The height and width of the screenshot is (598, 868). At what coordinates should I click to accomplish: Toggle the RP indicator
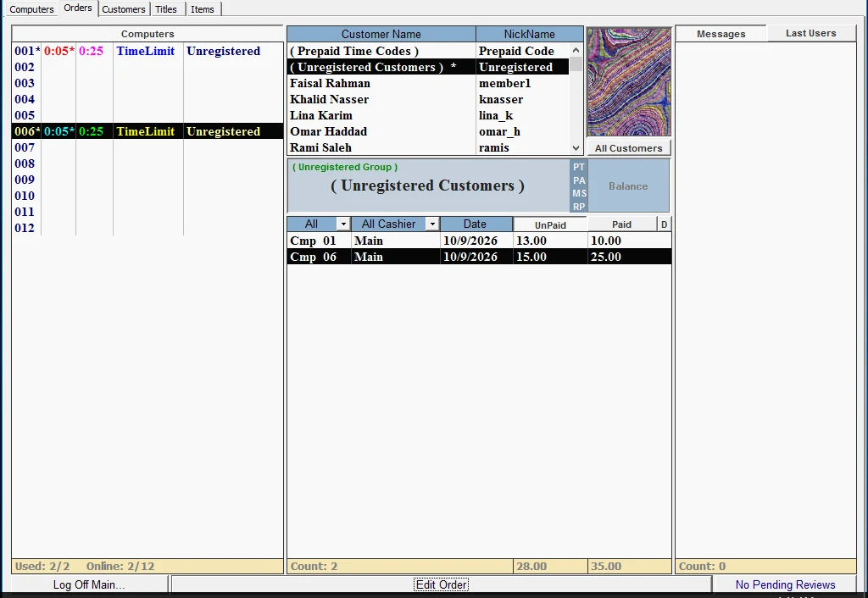578,207
